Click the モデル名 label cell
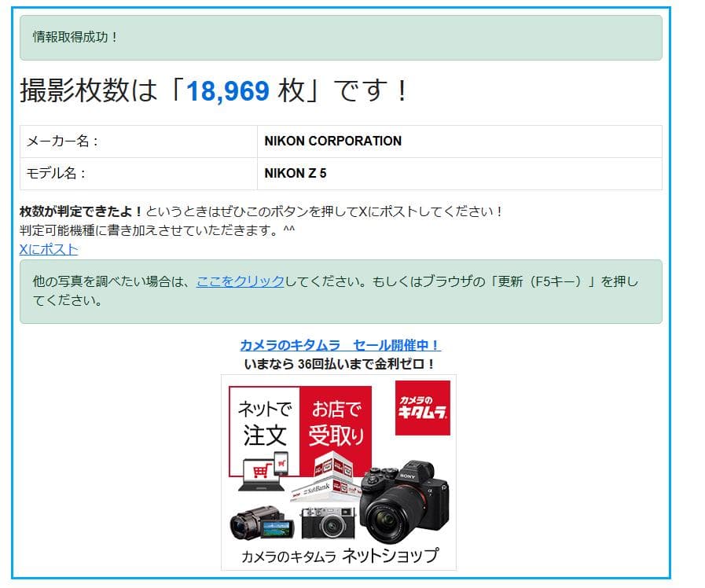 (57, 174)
